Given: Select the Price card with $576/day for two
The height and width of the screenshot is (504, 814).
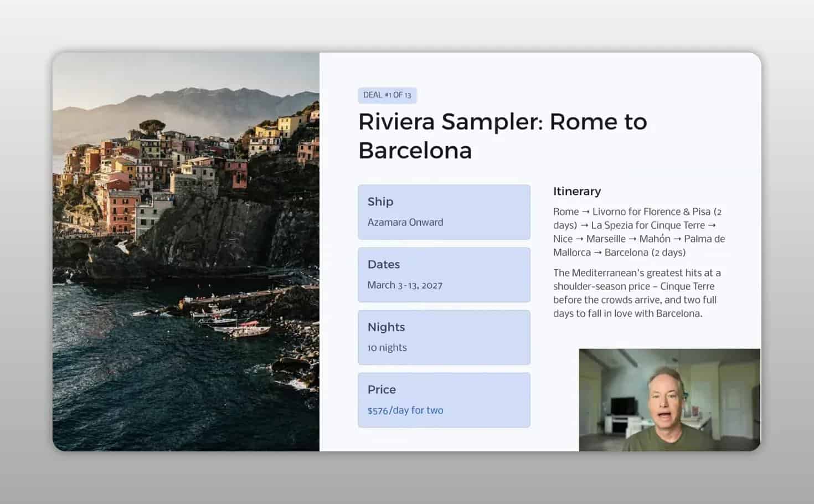Looking at the screenshot, I should coord(444,400).
